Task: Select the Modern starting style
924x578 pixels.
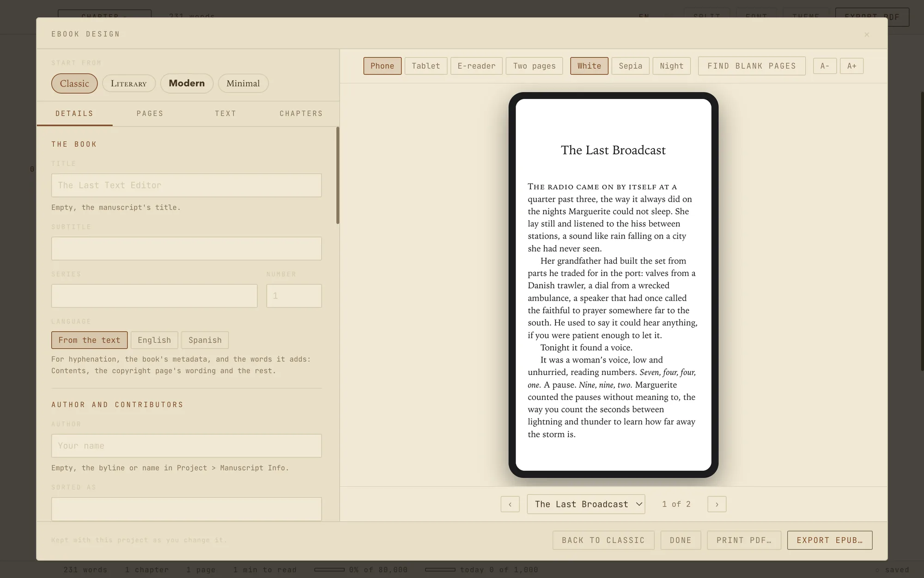Action: [187, 83]
